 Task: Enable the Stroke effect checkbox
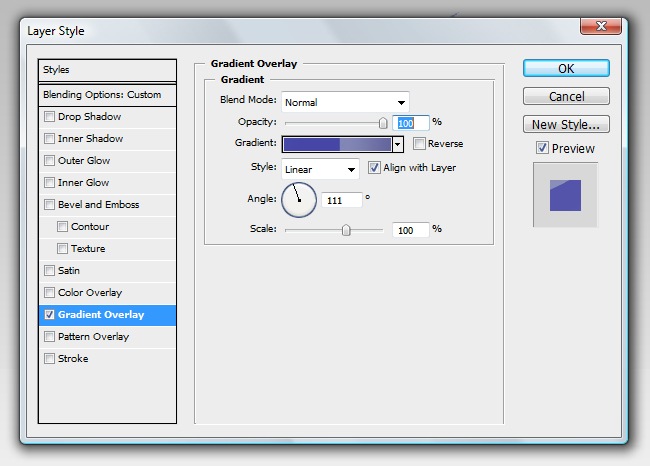click(50, 359)
